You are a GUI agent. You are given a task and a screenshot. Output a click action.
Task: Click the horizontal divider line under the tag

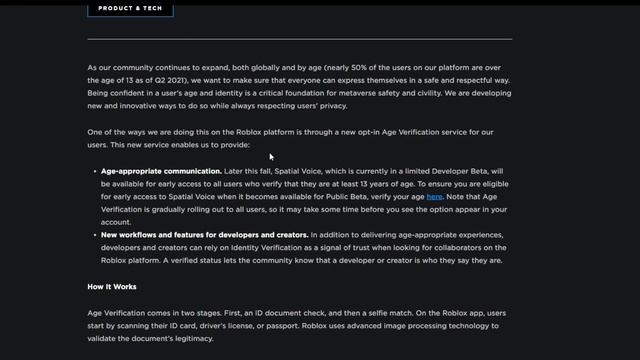point(300,39)
